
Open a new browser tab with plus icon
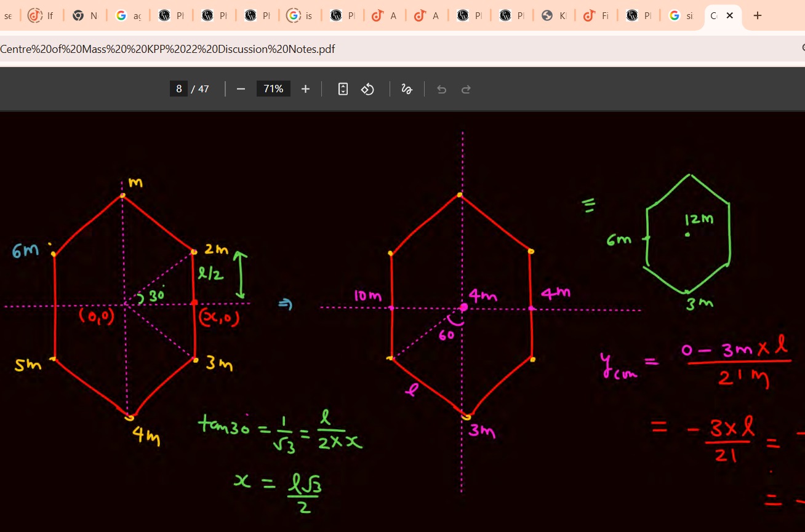(x=758, y=15)
